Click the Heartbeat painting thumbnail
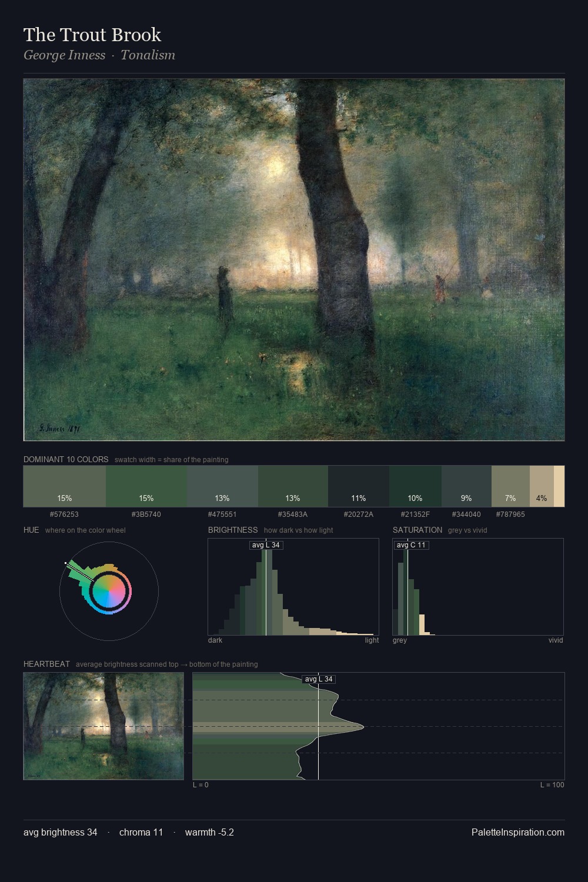This screenshot has height=882, width=588. click(103, 726)
